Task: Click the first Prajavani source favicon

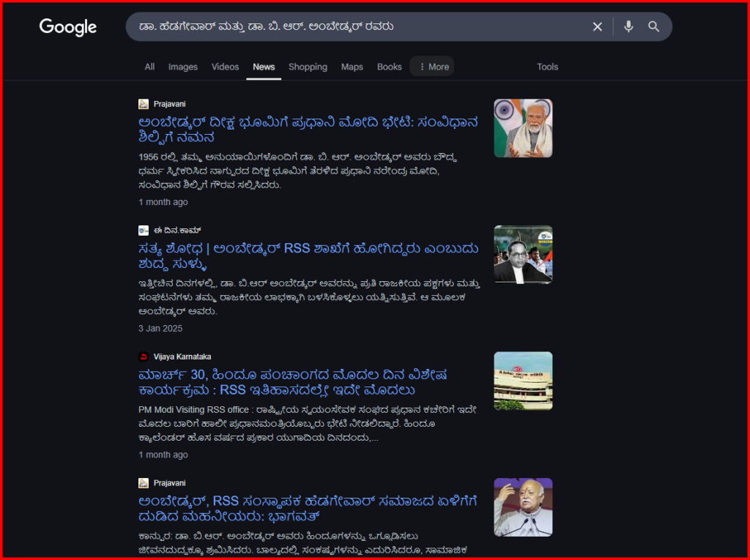Action: 144,104
